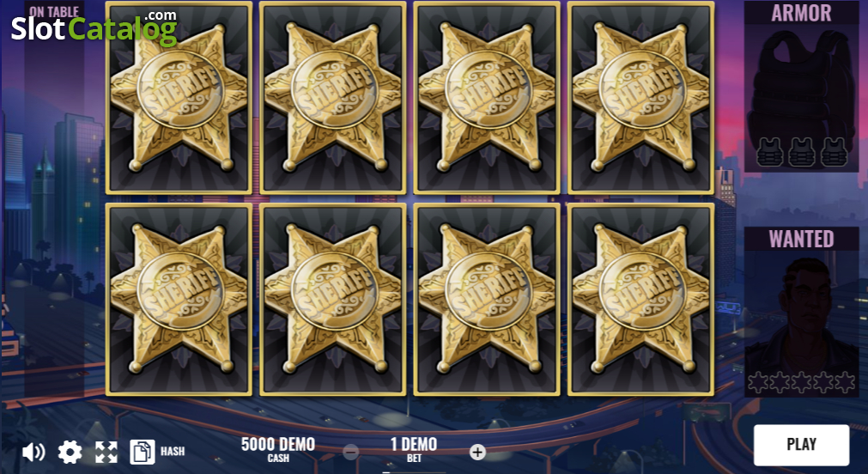868x474 pixels.
Task: Open the HASH document icon
Action: click(143, 452)
